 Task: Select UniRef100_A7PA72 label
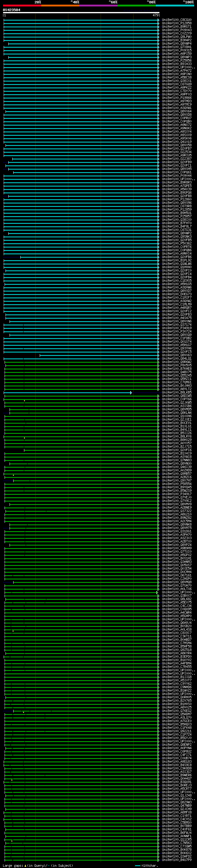(176, 71)
